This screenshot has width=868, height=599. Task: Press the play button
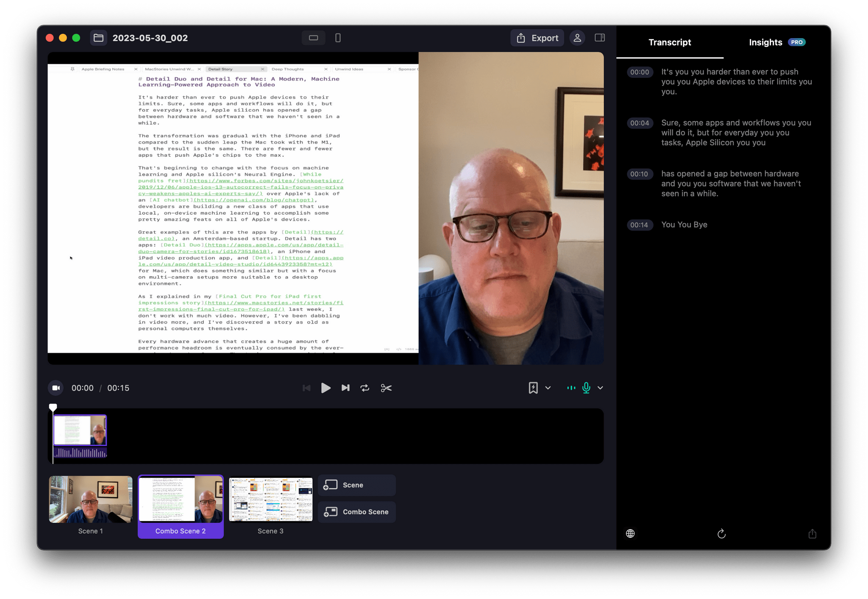click(x=325, y=388)
